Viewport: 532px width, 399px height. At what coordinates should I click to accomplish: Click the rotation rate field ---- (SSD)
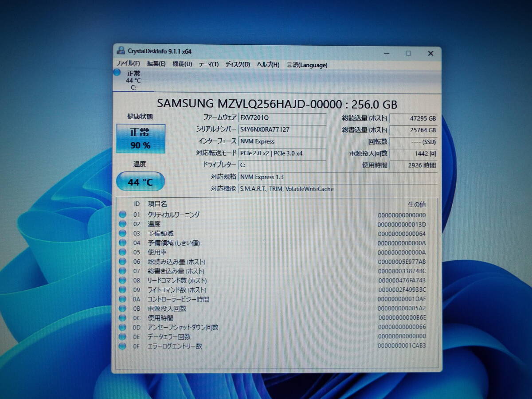point(414,142)
